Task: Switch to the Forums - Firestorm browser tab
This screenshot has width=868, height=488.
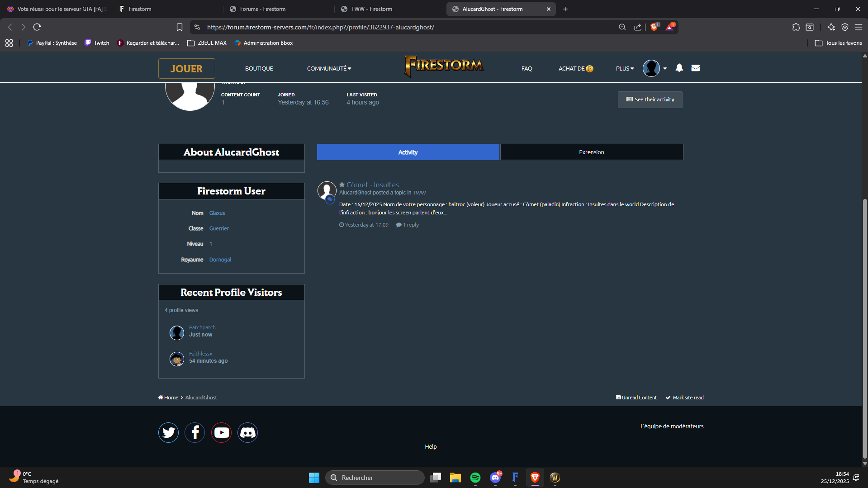Action: (263, 9)
